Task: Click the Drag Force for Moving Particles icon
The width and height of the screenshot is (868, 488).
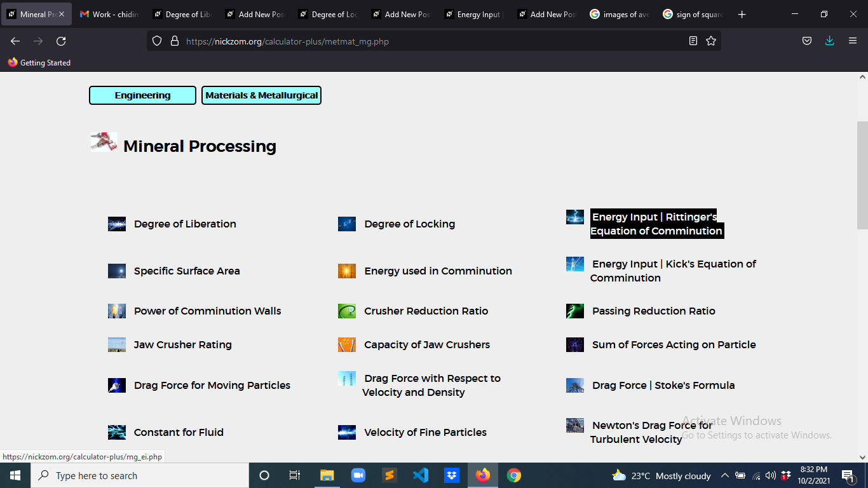Action: click(117, 385)
